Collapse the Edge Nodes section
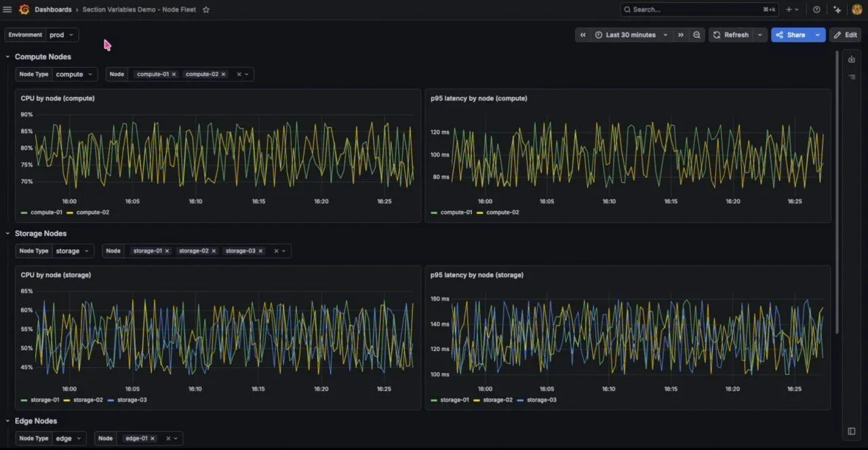This screenshot has height=450, width=868. (x=7, y=421)
